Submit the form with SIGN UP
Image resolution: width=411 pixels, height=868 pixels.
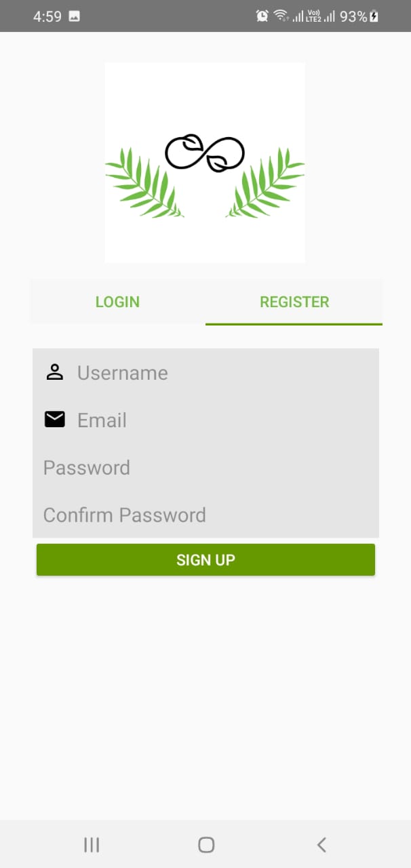(x=206, y=559)
